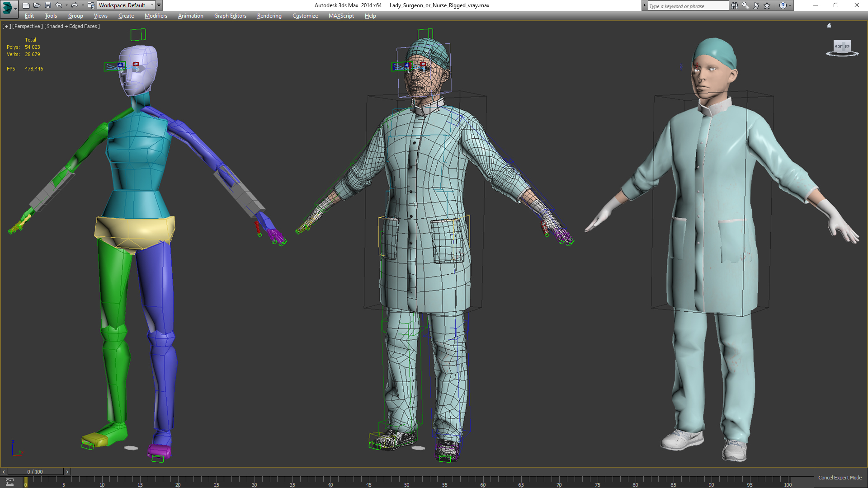
Task: Open the Create menu
Action: [126, 16]
